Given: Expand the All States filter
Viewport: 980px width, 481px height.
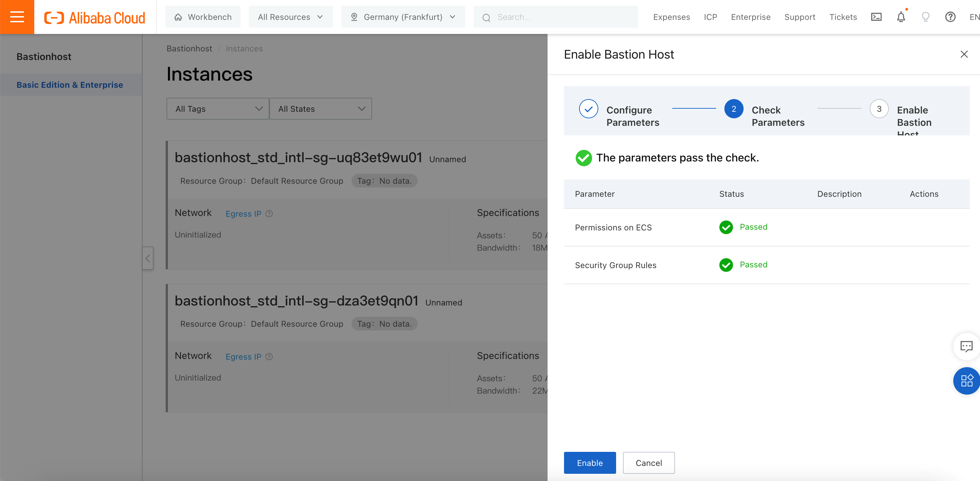Looking at the screenshot, I should [x=321, y=109].
